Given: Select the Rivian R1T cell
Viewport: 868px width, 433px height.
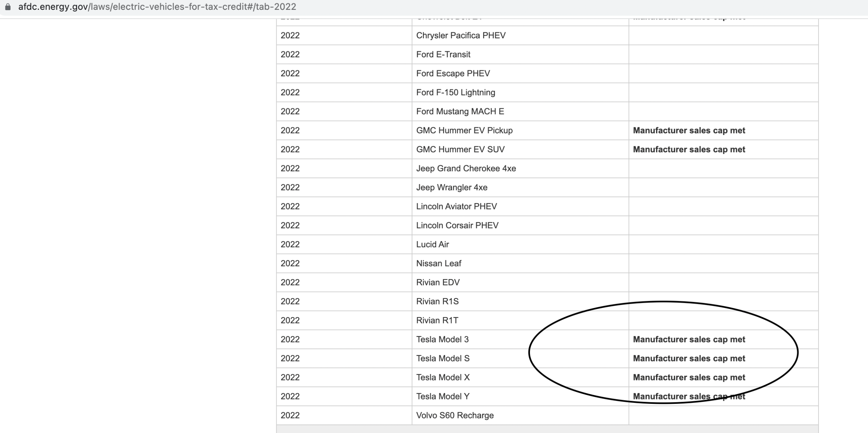Looking at the screenshot, I should click(x=520, y=320).
